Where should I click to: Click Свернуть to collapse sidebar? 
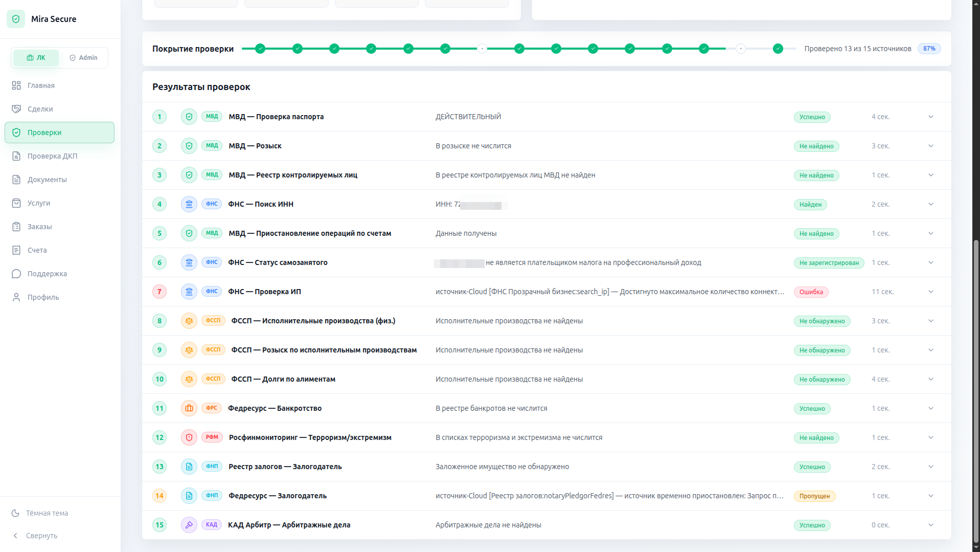35,536
